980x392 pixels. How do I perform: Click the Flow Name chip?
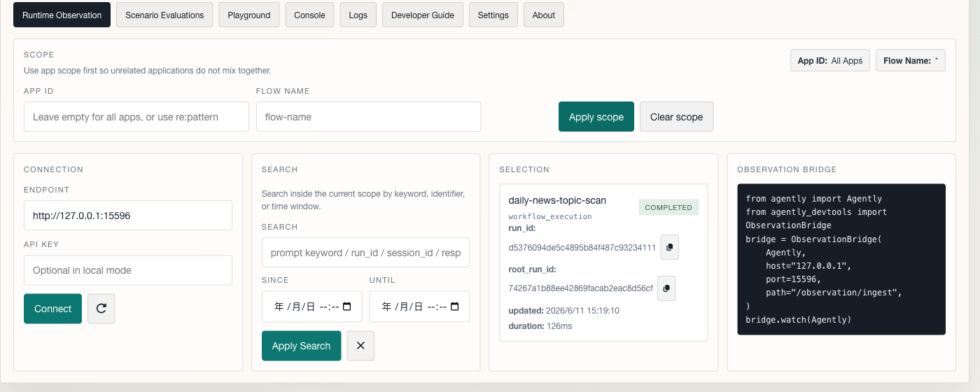pos(911,61)
